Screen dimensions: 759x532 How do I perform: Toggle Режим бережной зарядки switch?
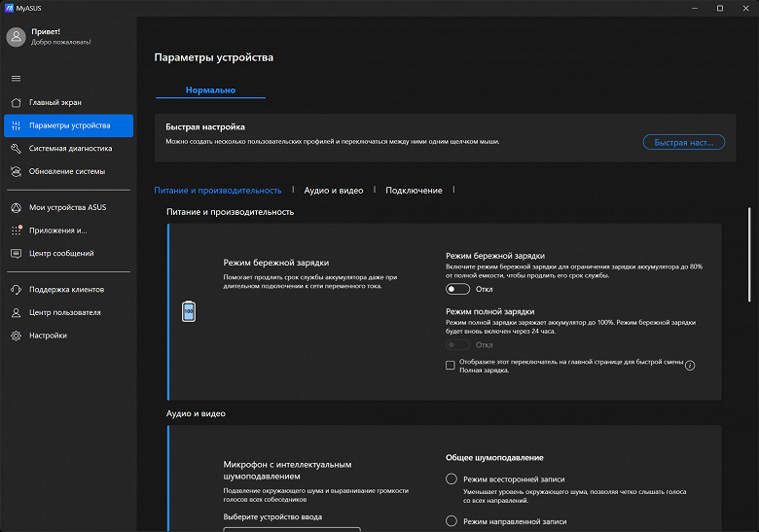[457, 289]
